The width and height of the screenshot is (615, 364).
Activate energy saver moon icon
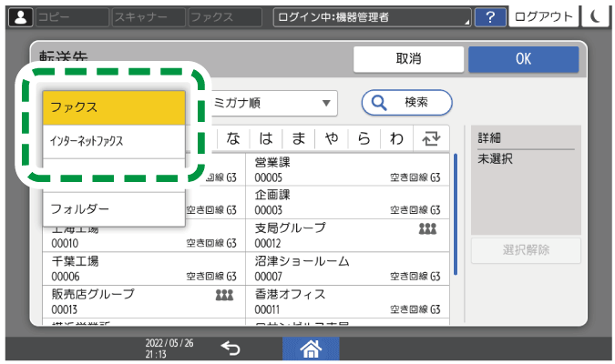(x=595, y=16)
